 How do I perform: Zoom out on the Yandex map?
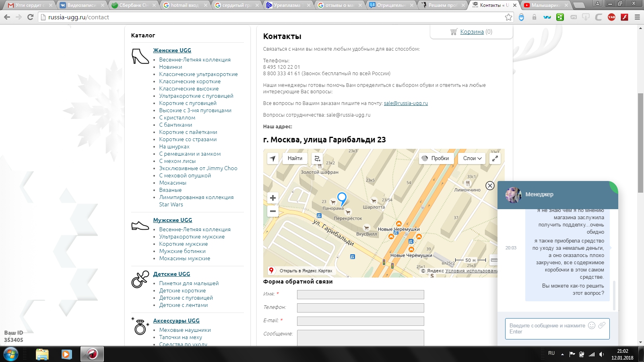click(x=273, y=211)
